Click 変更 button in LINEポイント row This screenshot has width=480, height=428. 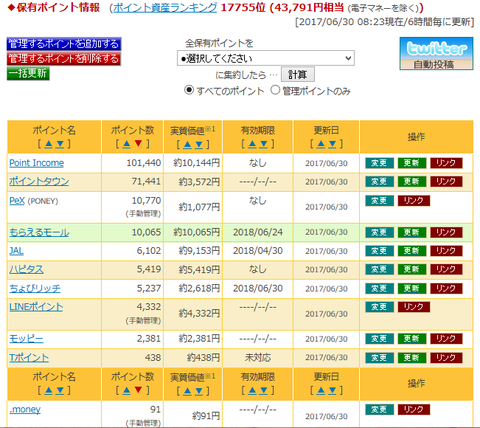click(379, 307)
